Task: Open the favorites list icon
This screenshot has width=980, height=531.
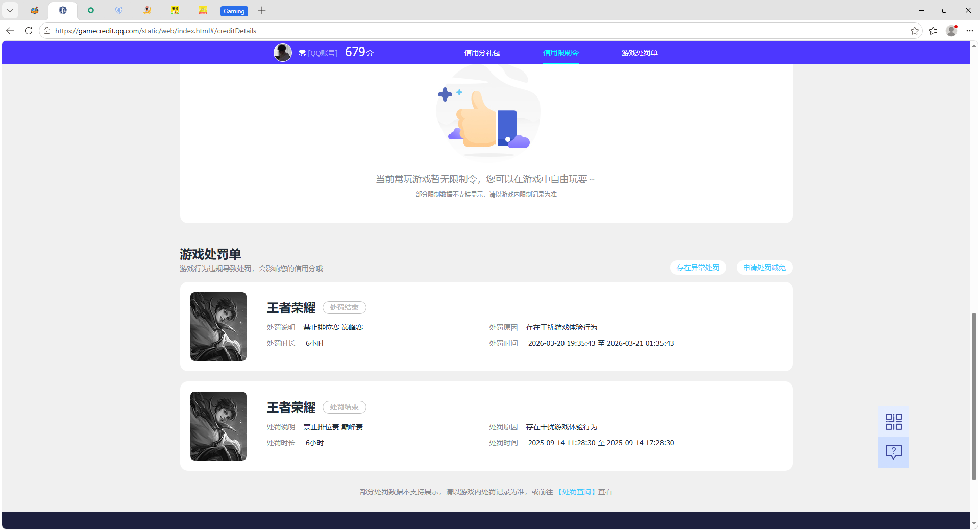Action: click(933, 31)
